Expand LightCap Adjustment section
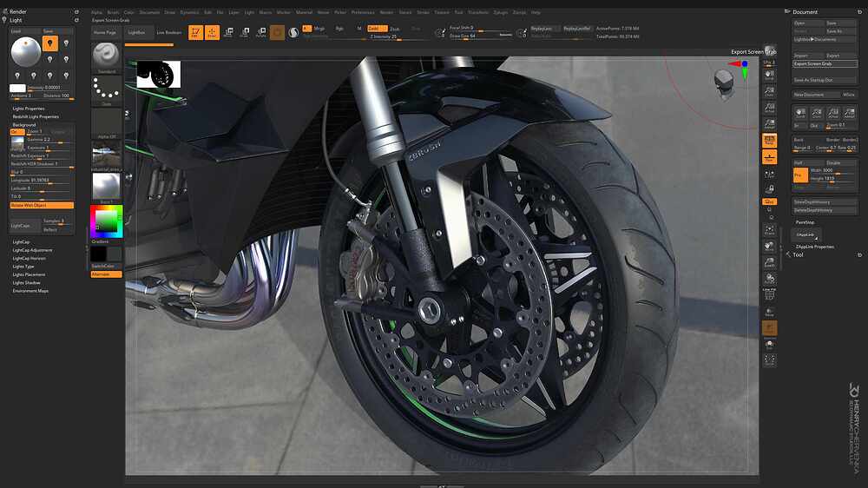This screenshot has height=488, width=868. point(32,250)
